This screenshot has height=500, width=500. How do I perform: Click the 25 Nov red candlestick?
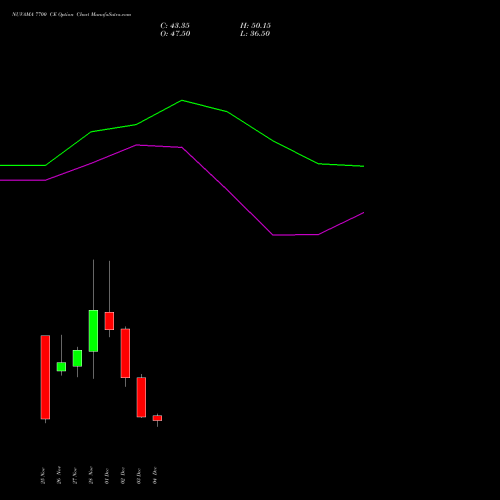point(45,377)
